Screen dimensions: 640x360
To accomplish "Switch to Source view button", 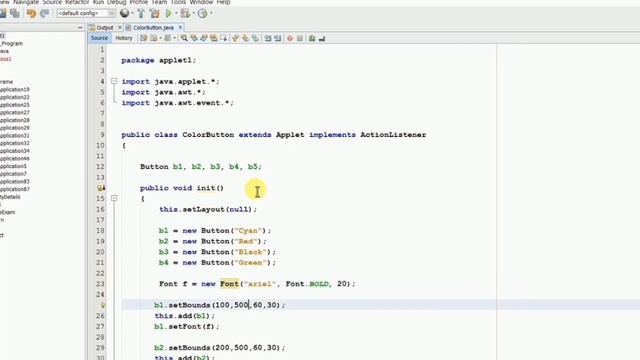I will click(99, 38).
